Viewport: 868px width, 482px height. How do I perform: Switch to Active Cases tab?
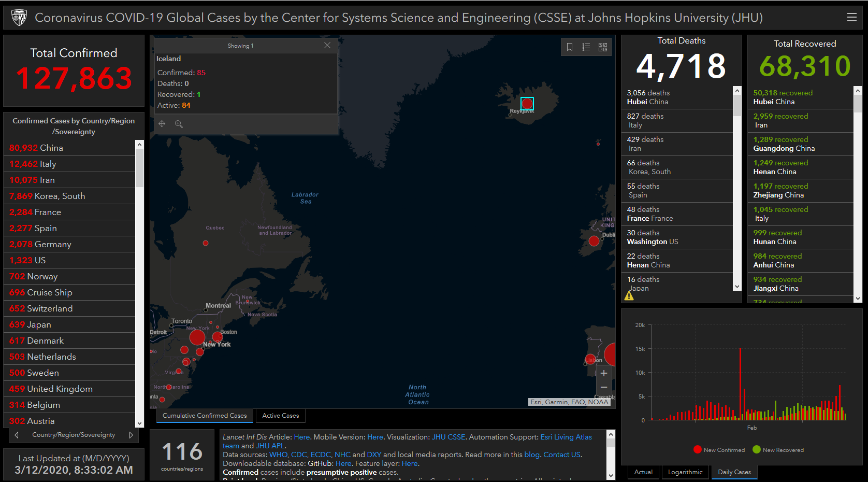(x=281, y=416)
